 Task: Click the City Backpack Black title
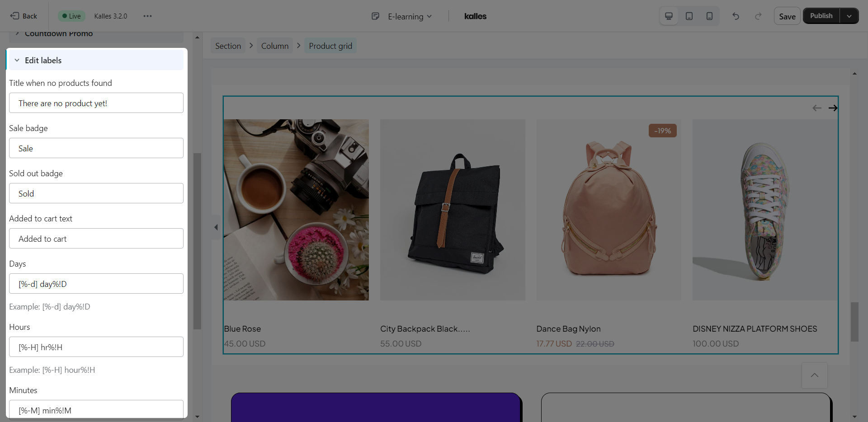425,329
